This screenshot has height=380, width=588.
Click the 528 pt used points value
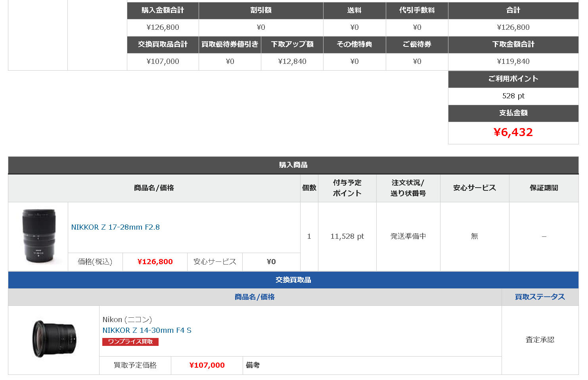(513, 96)
